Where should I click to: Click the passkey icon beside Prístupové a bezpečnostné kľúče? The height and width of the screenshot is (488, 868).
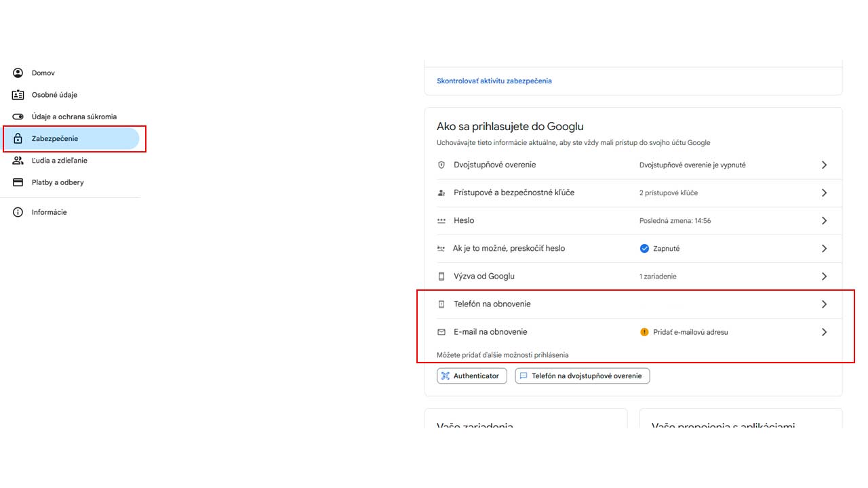[x=441, y=193]
